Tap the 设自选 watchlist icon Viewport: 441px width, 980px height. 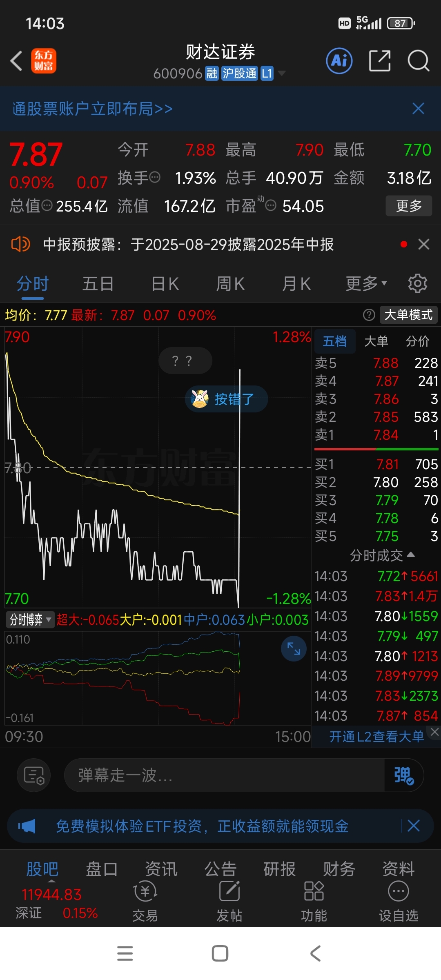(x=399, y=902)
